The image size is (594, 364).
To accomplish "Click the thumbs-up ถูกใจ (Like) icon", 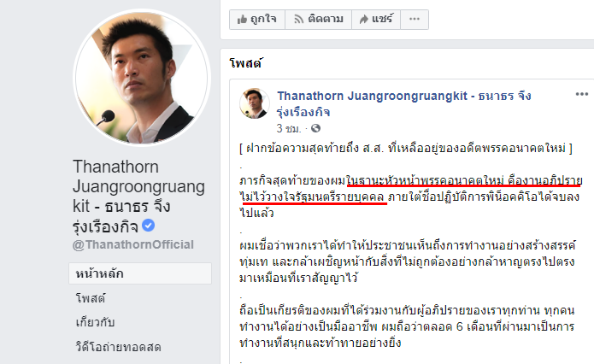I will click(242, 19).
